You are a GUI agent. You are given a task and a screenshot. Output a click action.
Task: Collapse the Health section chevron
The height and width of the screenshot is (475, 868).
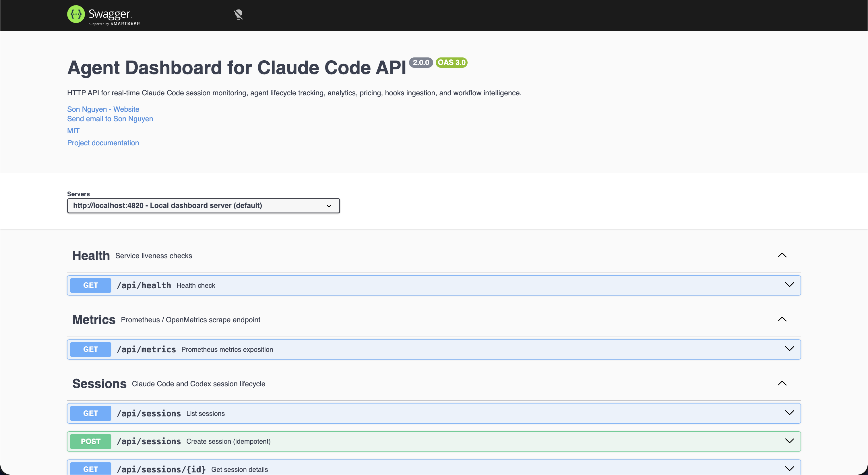782,255
